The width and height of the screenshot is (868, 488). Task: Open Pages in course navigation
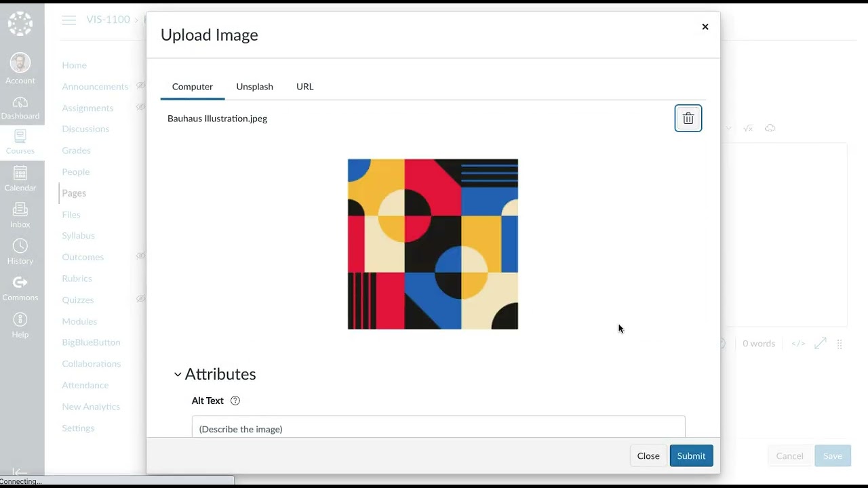point(74,193)
